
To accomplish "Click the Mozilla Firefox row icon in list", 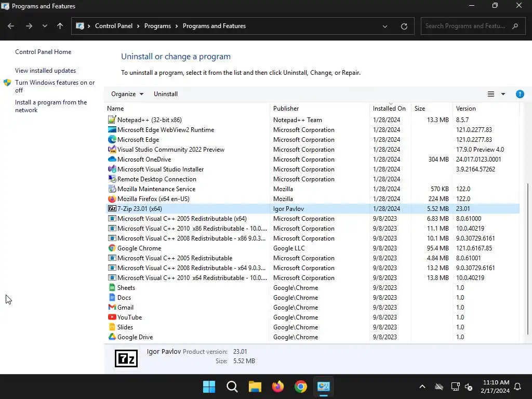I will [112, 199].
